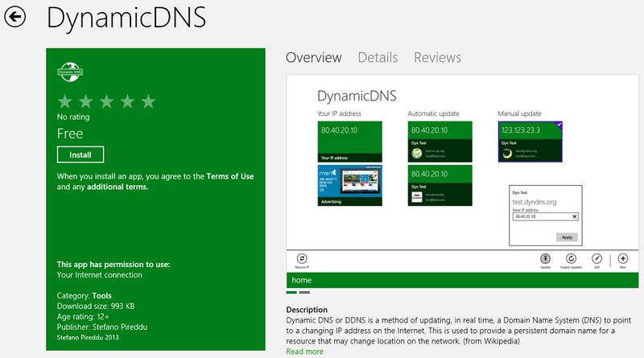Clear the New IP address field with X
The height and width of the screenshot is (358, 644).
(x=574, y=217)
